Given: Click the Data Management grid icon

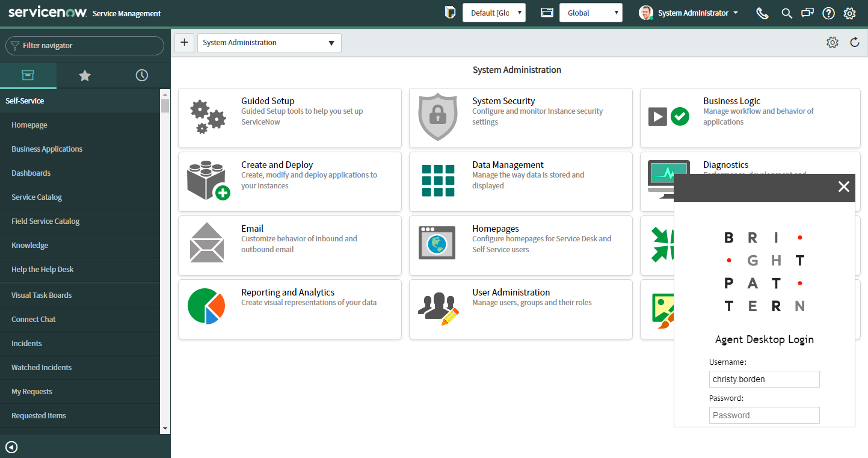Looking at the screenshot, I should pos(438,181).
